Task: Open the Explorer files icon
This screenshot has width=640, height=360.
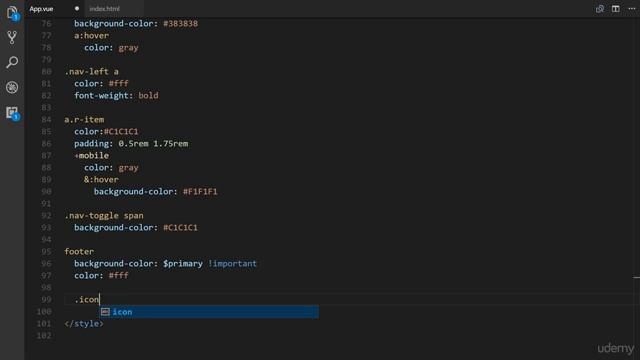Action: (x=12, y=13)
